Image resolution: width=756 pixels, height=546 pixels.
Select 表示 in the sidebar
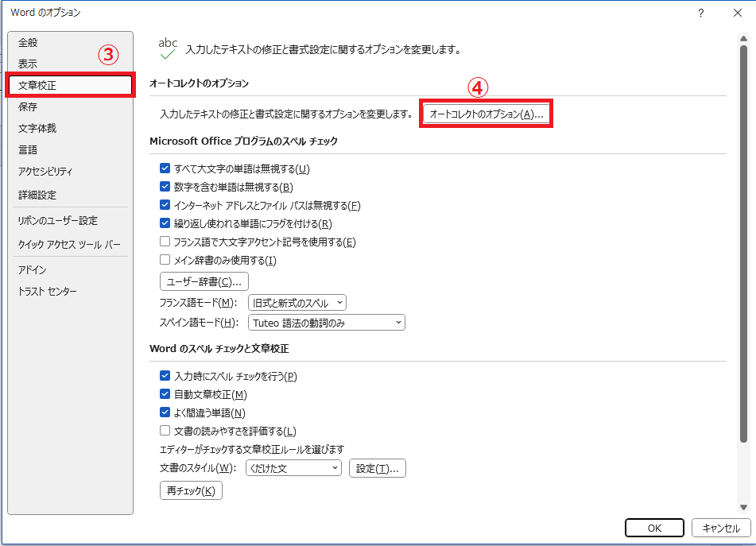click(71, 64)
